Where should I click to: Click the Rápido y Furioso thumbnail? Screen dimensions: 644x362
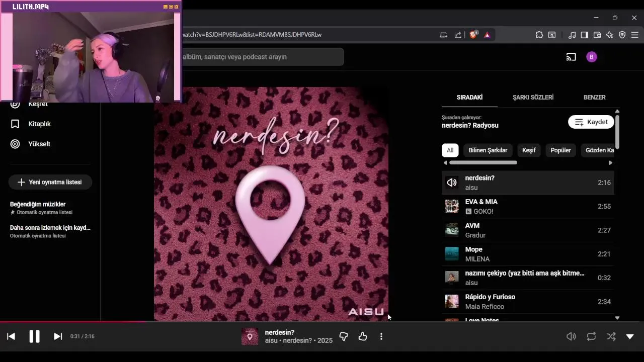point(452,302)
